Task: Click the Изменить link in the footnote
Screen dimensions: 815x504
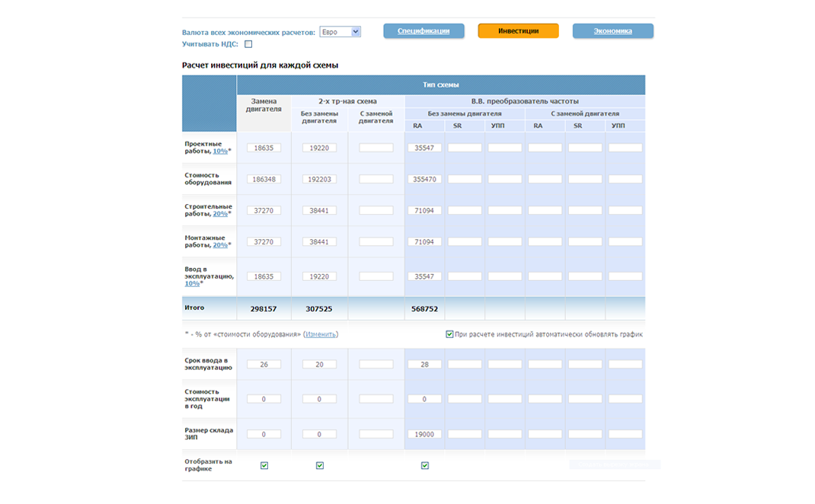Action: pyautogui.click(x=321, y=334)
